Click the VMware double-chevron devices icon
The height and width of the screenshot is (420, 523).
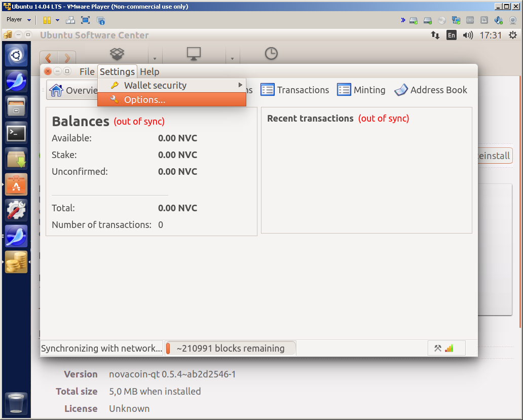point(403,20)
